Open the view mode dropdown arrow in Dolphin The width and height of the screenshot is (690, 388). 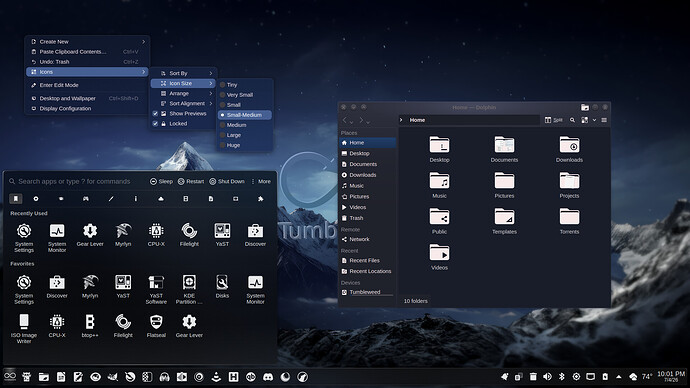point(594,120)
